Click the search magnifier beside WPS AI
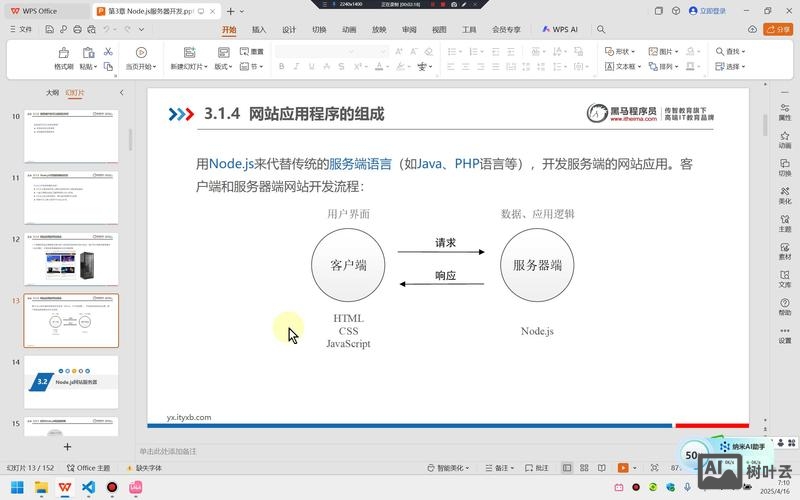Screen dimensions: 800x500 coord(601,30)
